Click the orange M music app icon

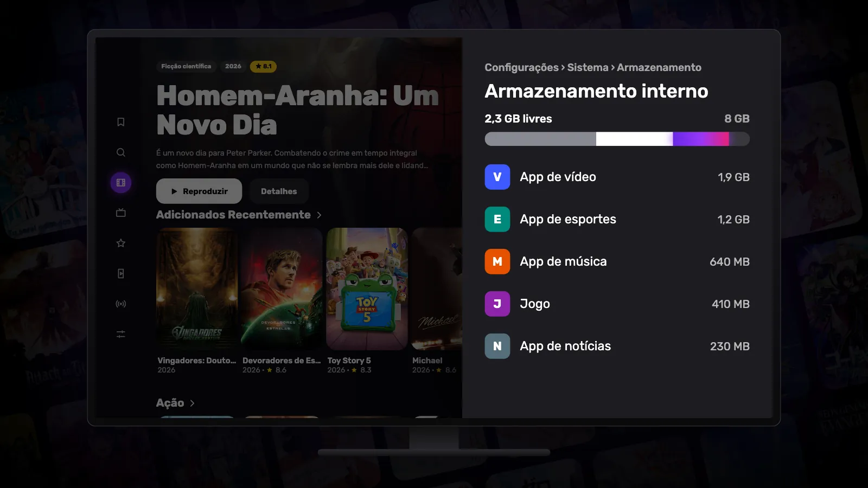pyautogui.click(x=497, y=261)
